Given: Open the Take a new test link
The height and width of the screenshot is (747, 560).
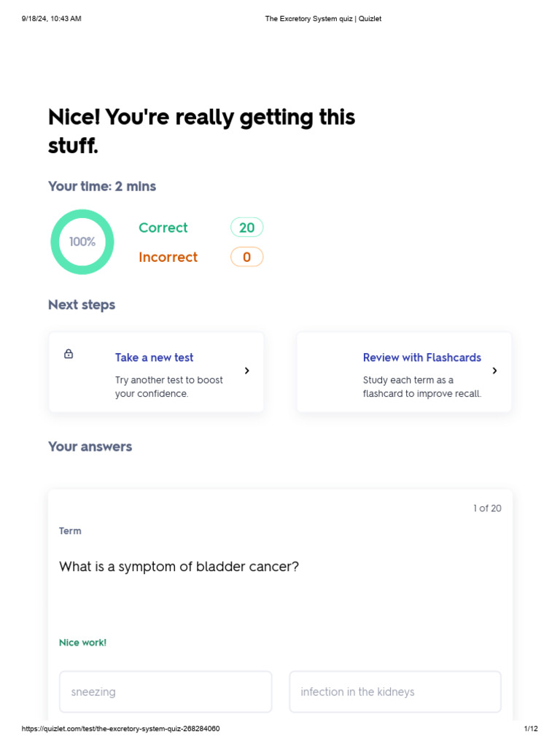Looking at the screenshot, I should 155,357.
